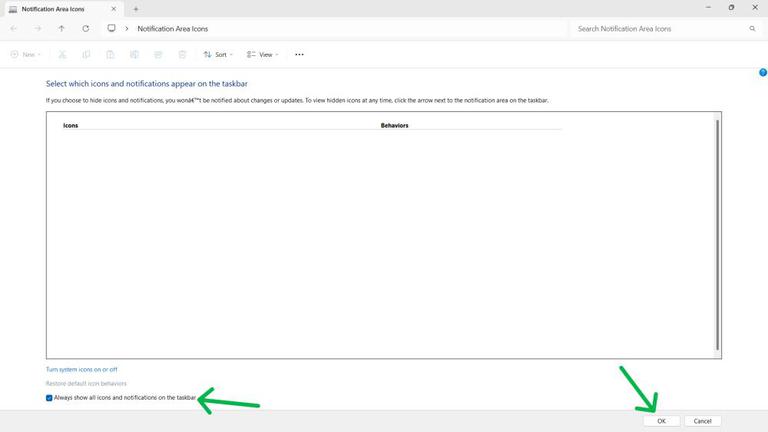Viewport: 768px width, 432px height.
Task: Open the Sort dropdown menu
Action: (x=218, y=54)
